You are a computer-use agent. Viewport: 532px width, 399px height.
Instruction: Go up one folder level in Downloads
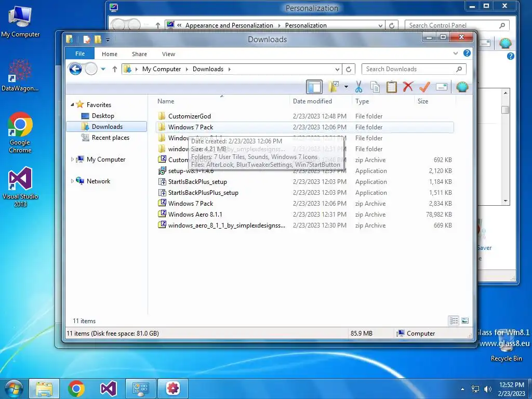(115, 69)
